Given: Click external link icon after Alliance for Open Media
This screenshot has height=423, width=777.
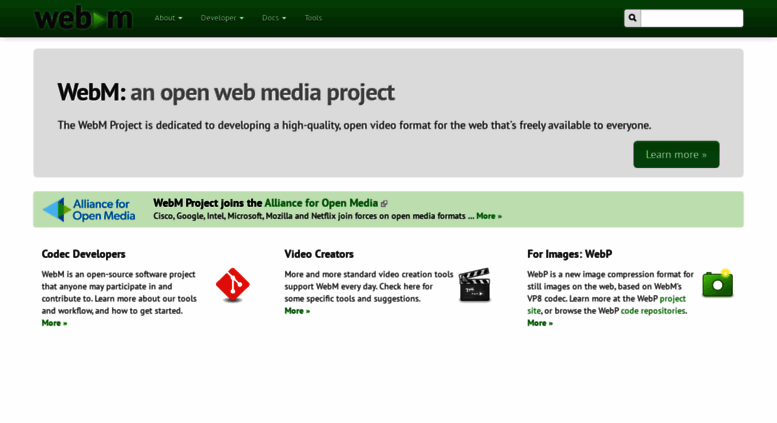Looking at the screenshot, I should coord(384,204).
